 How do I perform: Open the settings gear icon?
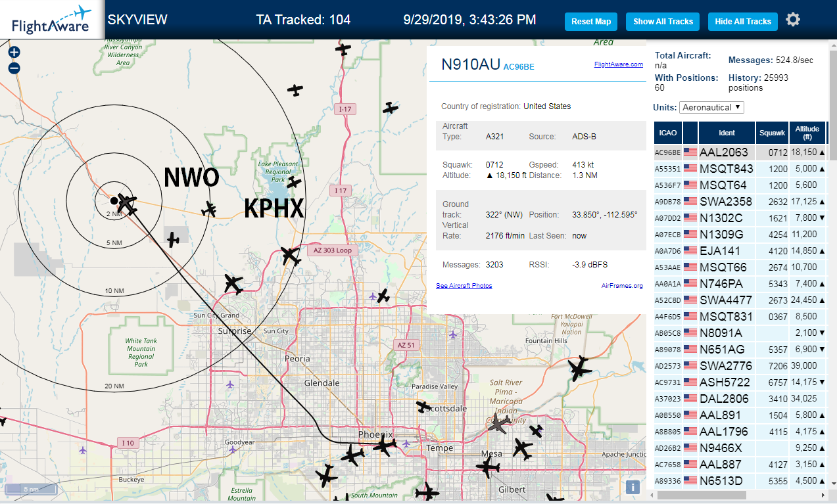pyautogui.click(x=793, y=20)
